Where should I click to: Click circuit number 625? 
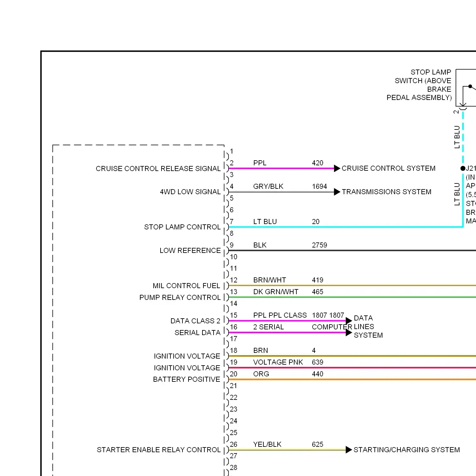coord(317,444)
